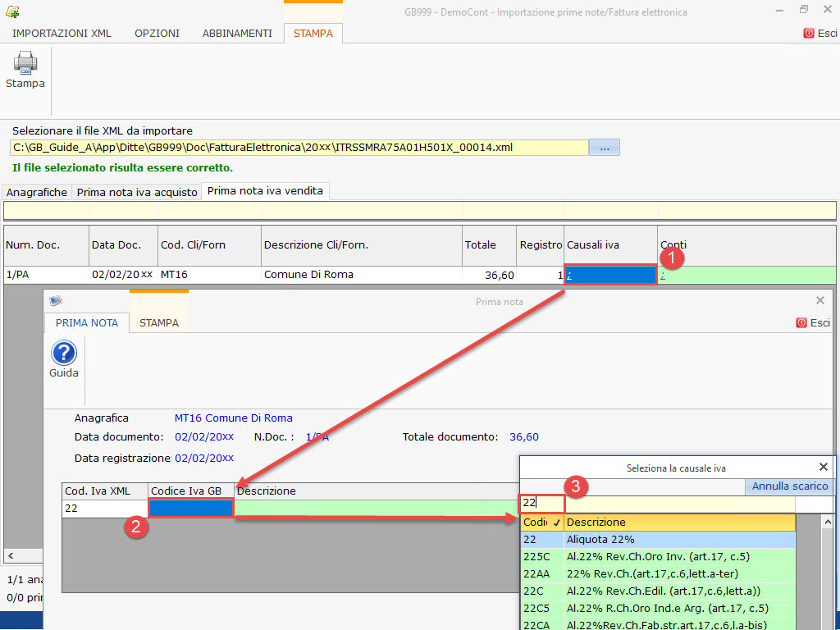Switch to Prima nota iva acquisto tab
The width and height of the screenshot is (840, 630).
pyautogui.click(x=137, y=192)
